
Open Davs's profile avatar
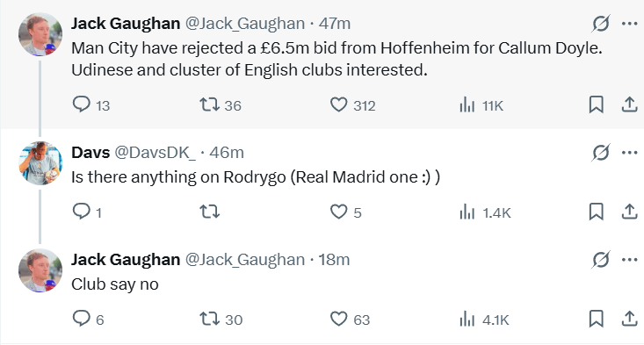[40, 163]
